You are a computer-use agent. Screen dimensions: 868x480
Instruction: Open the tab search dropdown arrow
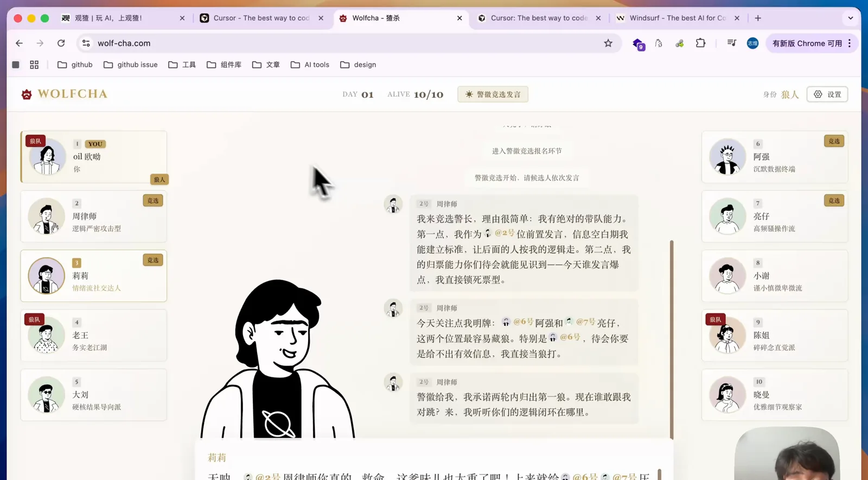(850, 18)
